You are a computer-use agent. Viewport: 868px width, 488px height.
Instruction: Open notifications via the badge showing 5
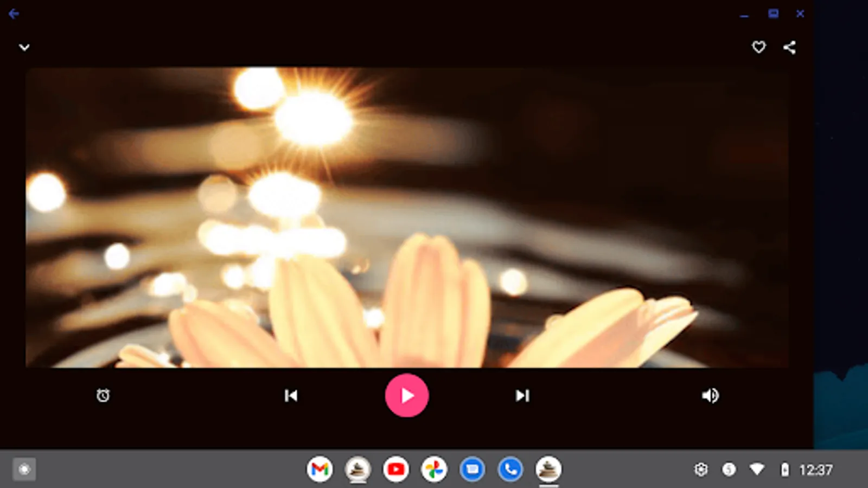(729, 469)
